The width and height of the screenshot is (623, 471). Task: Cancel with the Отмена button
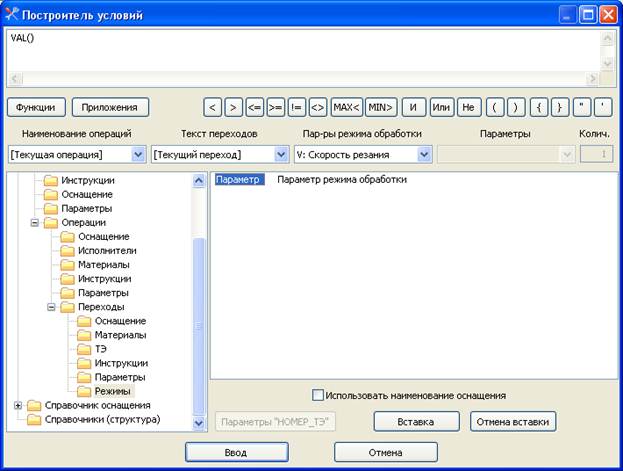[x=386, y=452]
